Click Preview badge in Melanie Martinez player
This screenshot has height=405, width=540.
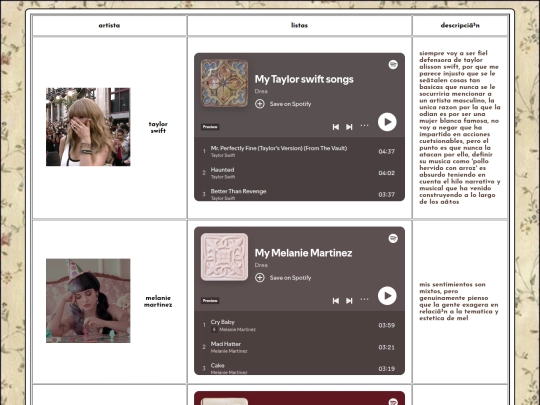pos(210,301)
